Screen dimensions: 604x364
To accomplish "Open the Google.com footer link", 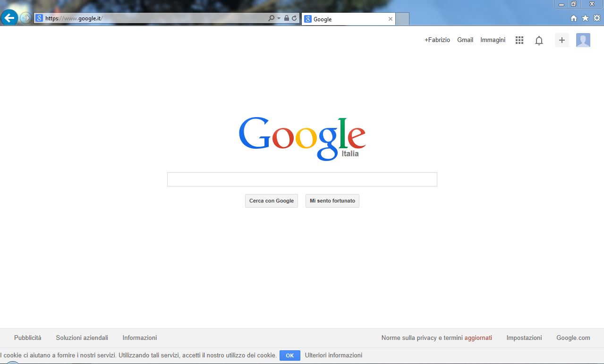I will pyautogui.click(x=573, y=338).
